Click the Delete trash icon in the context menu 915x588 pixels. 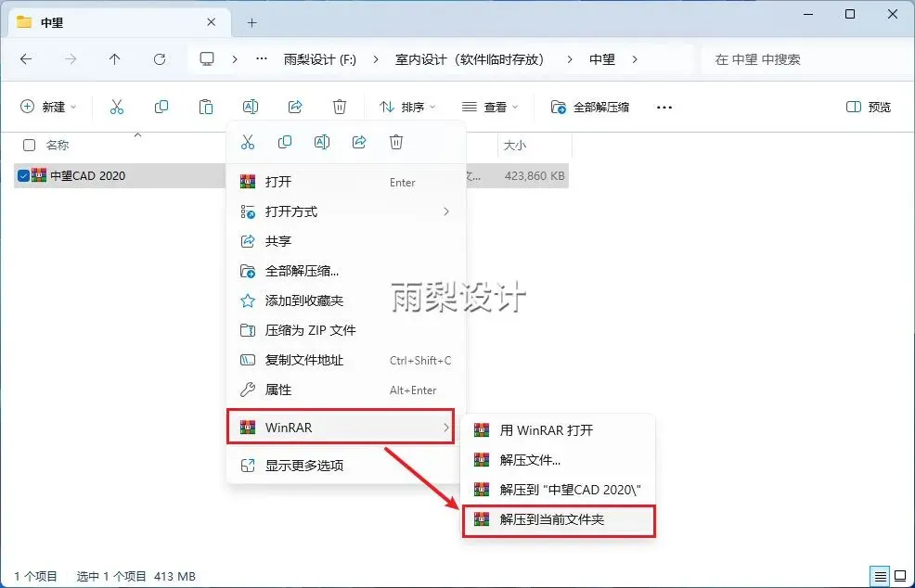(396, 142)
